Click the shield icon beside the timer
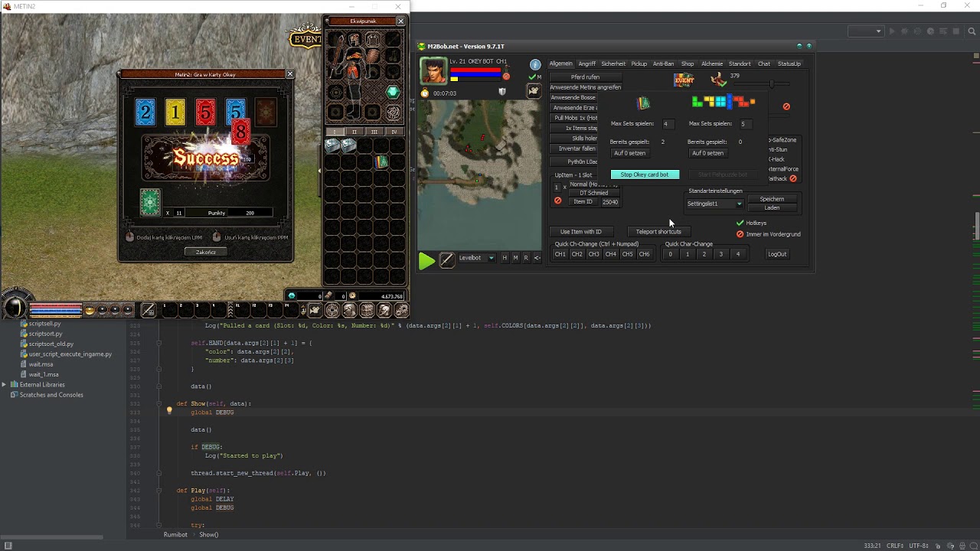Viewport: 980px width, 551px height. coord(502,92)
